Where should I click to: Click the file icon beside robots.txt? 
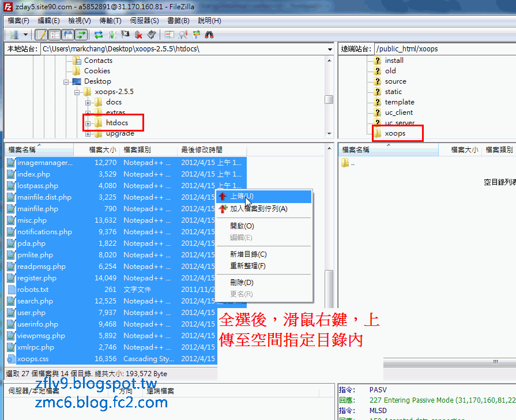(12, 290)
